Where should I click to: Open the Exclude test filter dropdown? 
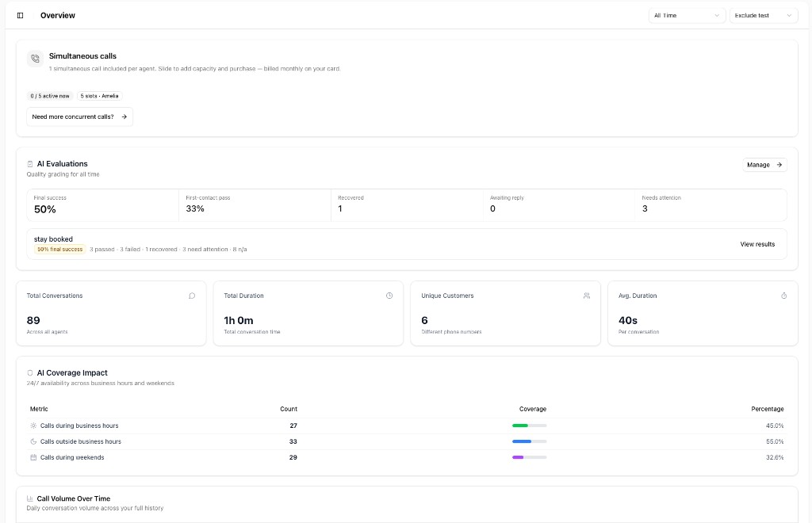764,16
